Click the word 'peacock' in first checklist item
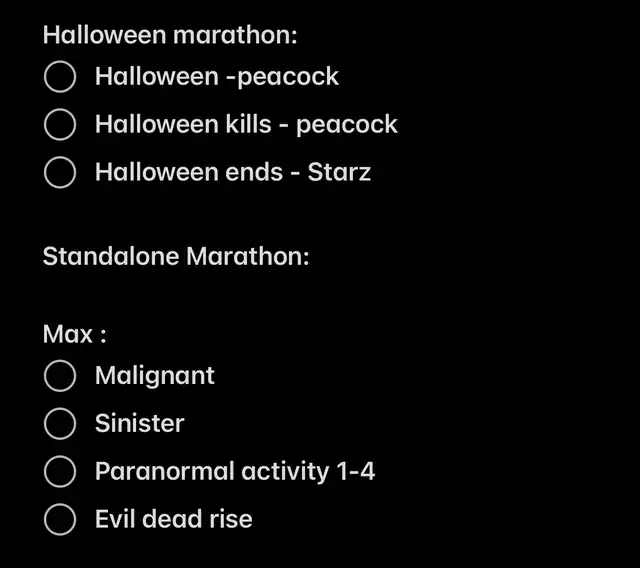Image resolution: width=640 pixels, height=568 pixels. tap(288, 78)
